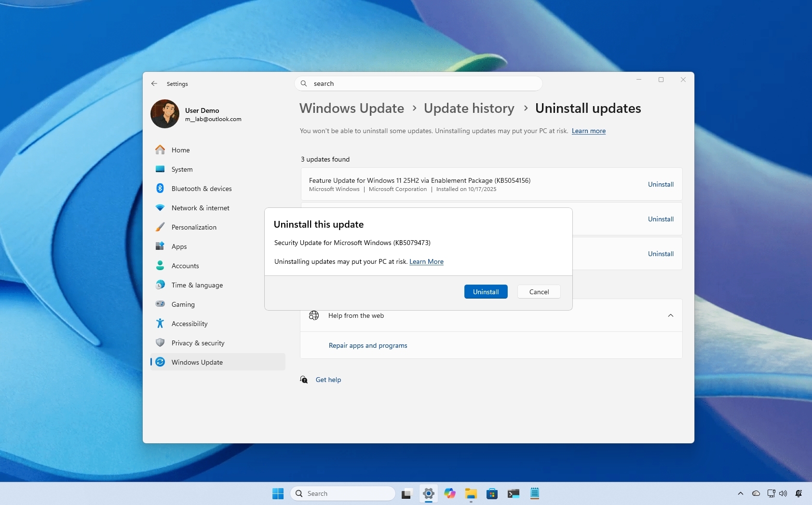The width and height of the screenshot is (812, 505).
Task: Open the Learn More link in the dialog
Action: tap(426, 261)
